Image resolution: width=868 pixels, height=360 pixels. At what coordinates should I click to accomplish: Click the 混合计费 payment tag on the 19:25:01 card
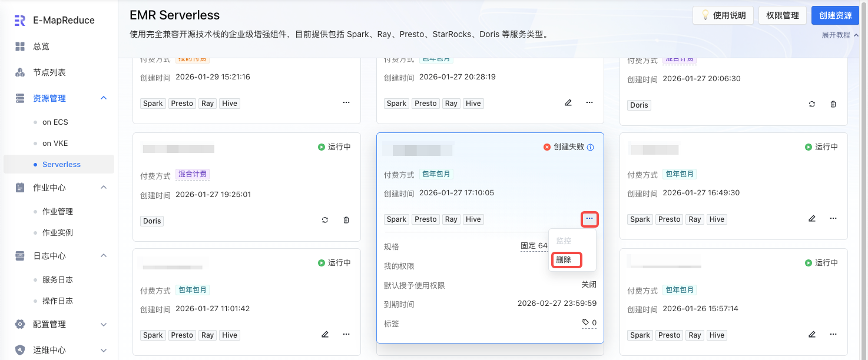[x=193, y=174]
